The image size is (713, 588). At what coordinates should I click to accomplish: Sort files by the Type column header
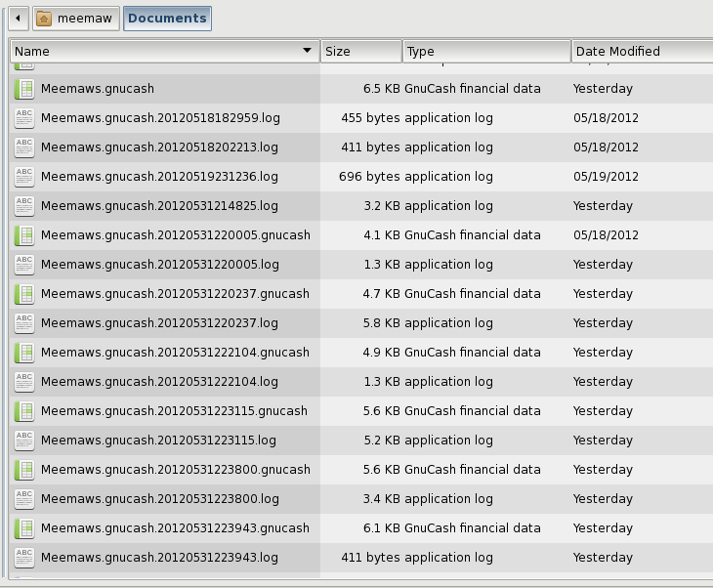(486, 51)
